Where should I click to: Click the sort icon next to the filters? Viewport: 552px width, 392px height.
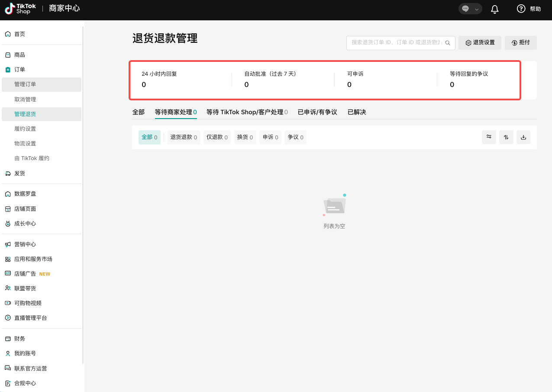[506, 137]
